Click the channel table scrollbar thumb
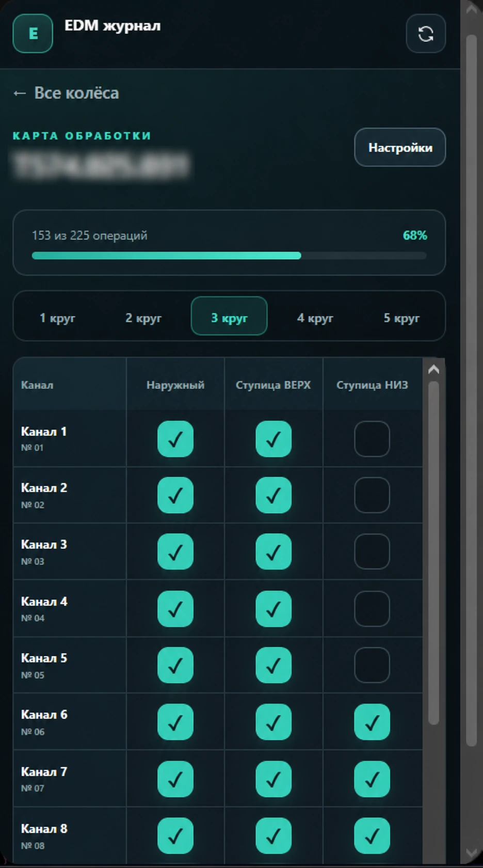 [x=433, y=553]
